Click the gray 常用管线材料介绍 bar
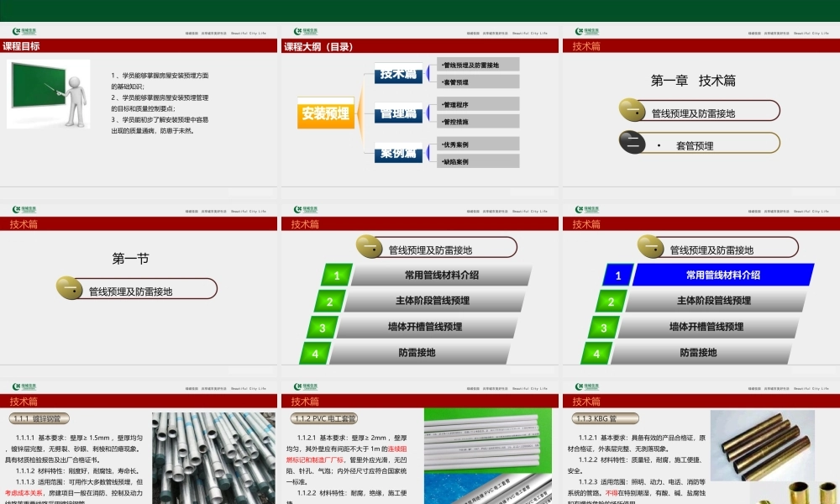Image resolution: width=840 pixels, height=504 pixels. click(x=442, y=275)
